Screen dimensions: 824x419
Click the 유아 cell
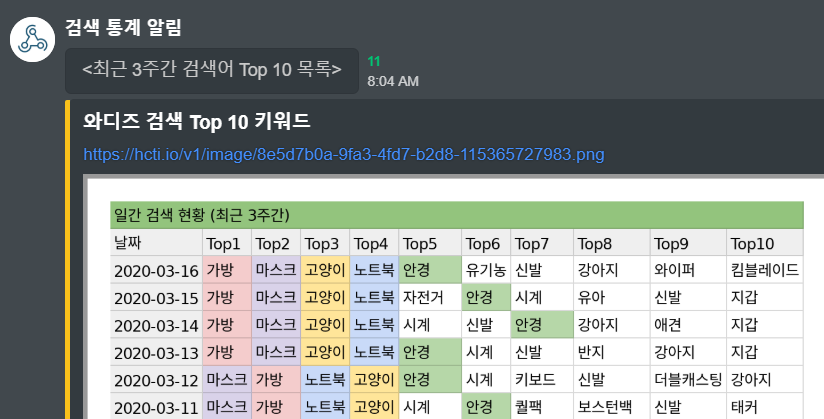(x=612, y=298)
